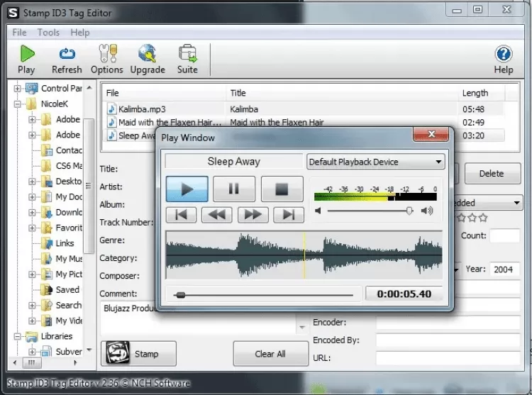Skip to start of track button

click(181, 214)
